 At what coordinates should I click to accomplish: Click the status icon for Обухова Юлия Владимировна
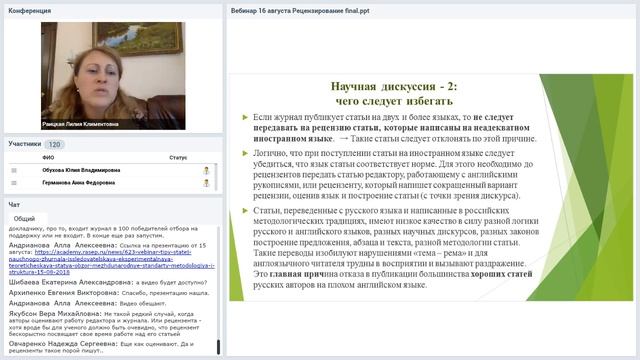pos(206,170)
